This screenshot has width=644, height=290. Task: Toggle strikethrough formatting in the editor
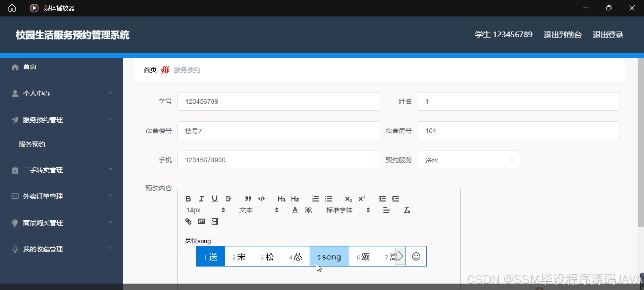[x=228, y=199]
